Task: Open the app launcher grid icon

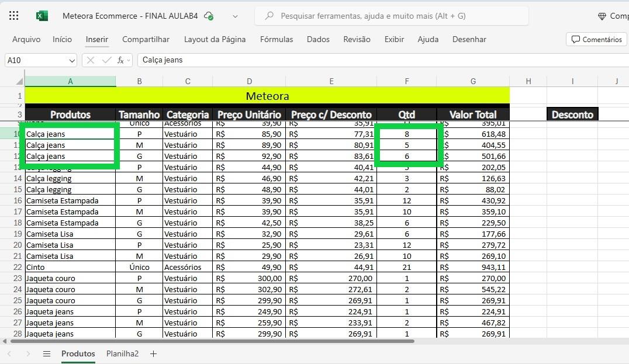Action: click(13, 16)
